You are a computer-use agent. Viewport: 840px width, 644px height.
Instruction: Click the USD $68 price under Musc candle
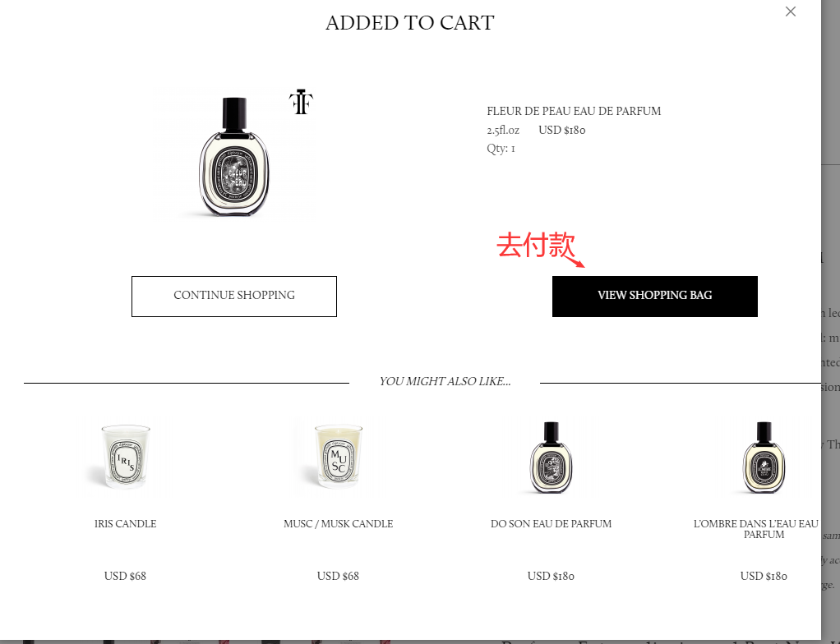coord(338,576)
